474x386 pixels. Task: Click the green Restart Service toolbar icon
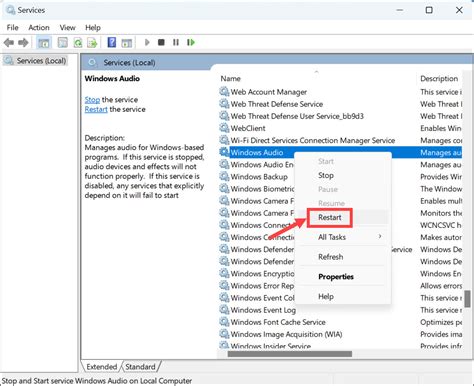[x=191, y=42]
